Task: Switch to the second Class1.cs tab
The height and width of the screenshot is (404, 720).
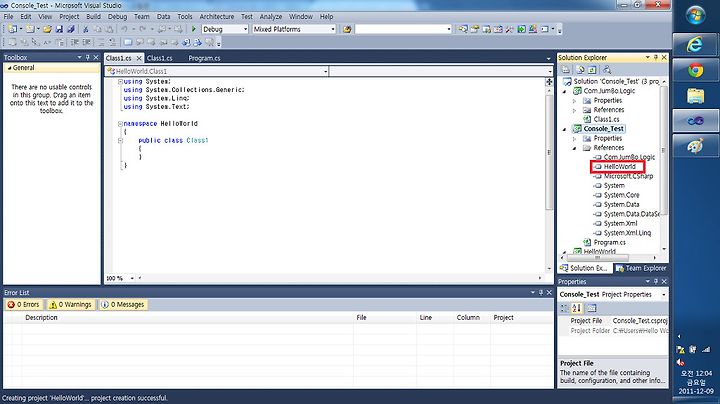Action: [x=159, y=58]
